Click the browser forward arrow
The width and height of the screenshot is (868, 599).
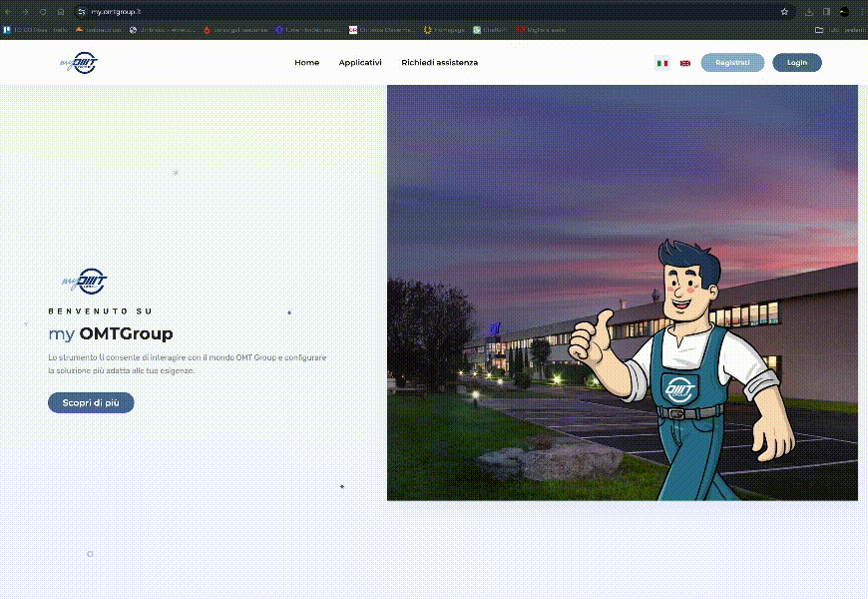coord(26,12)
